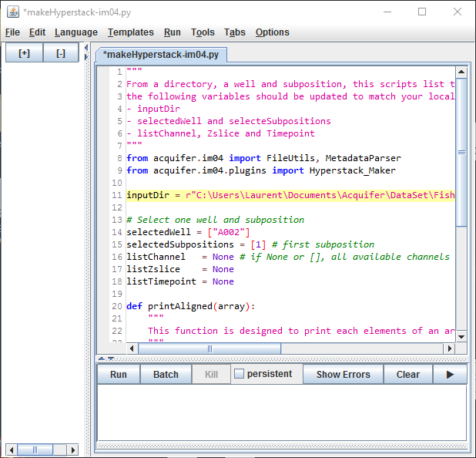
Task: Click the Batch button
Action: [x=166, y=374]
